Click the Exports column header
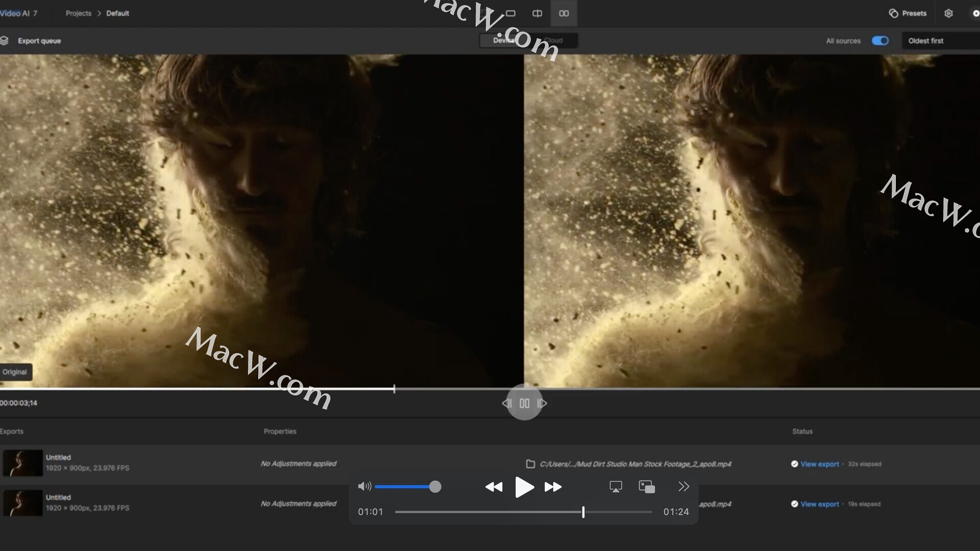This screenshot has width=980, height=551. click(x=12, y=431)
